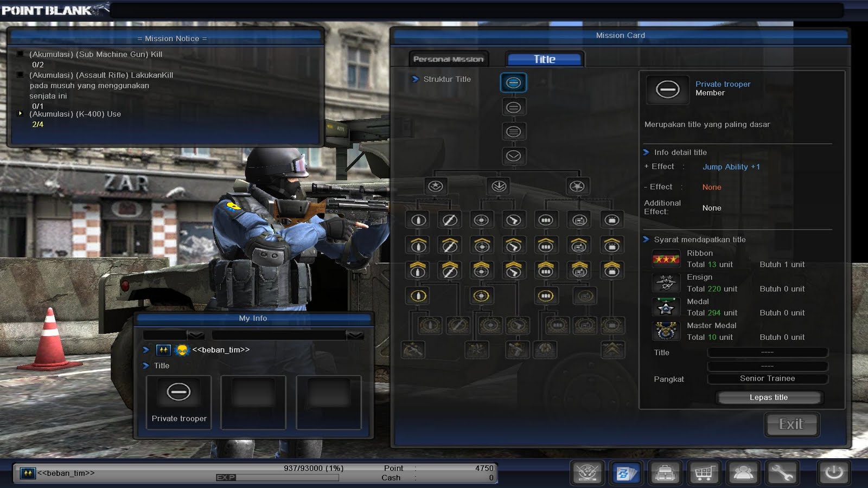The width and height of the screenshot is (868, 488).
Task: Select the highlighted single-bar title at tree top
Action: click(513, 82)
